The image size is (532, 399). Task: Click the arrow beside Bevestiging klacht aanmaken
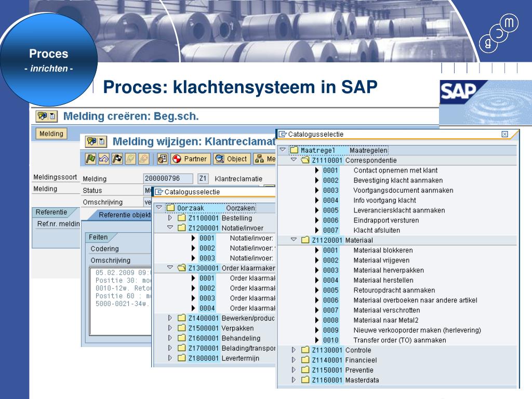[x=317, y=180]
